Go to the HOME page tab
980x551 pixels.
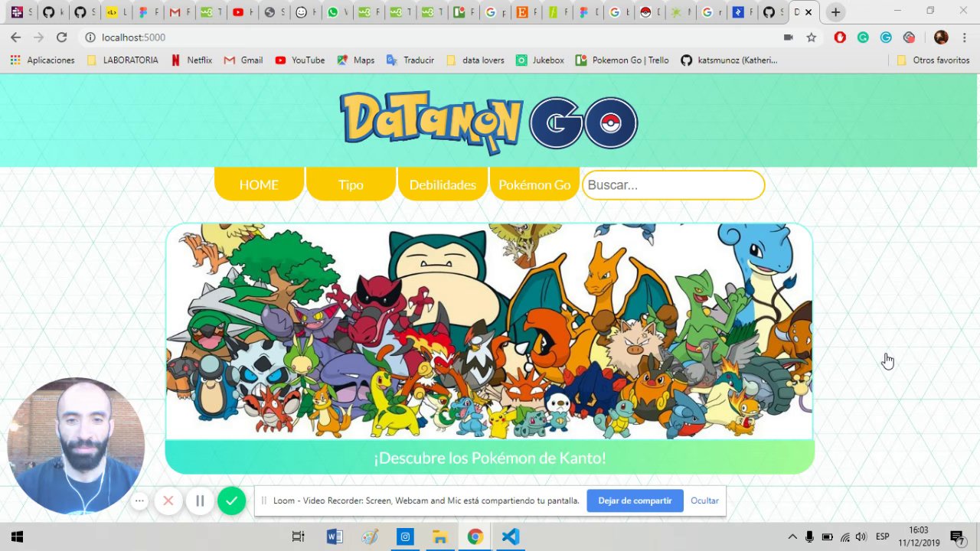(x=259, y=184)
